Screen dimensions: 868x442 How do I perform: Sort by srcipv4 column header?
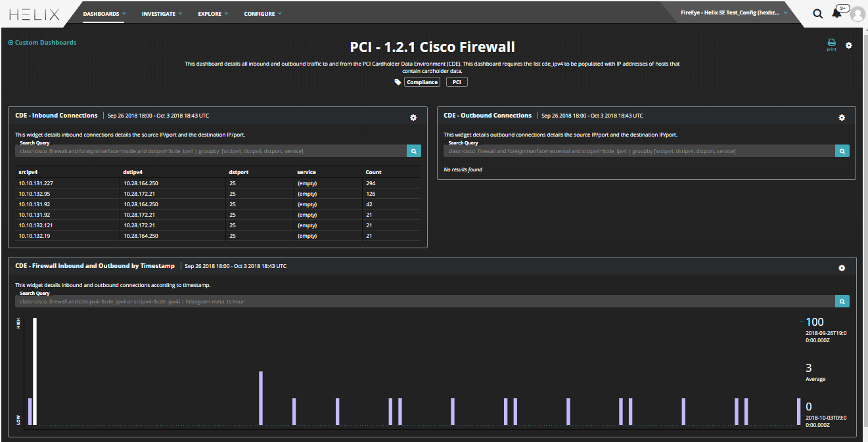(30, 172)
